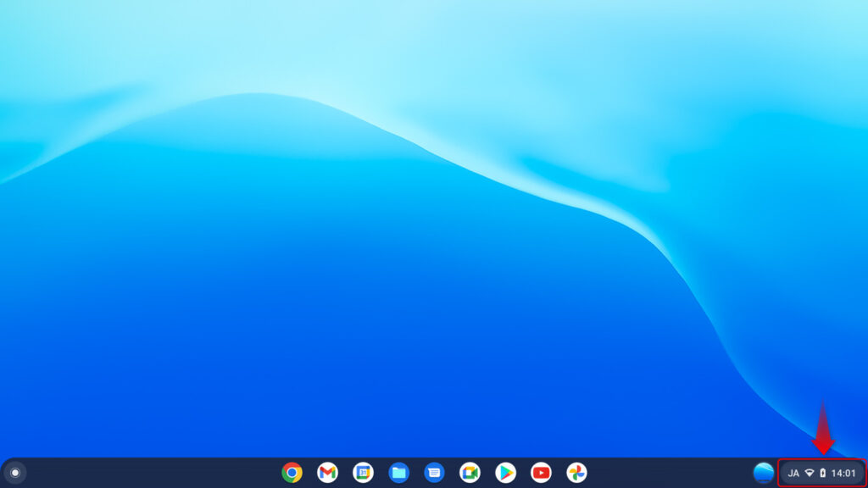Open Gmail from the shelf
868x488 pixels.
pos(327,473)
